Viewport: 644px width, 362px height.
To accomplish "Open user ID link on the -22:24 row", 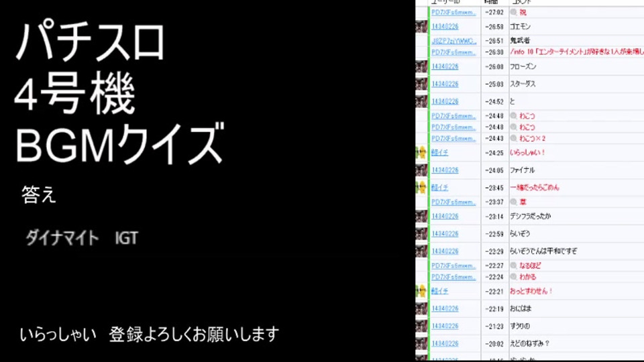I will coord(453,277).
